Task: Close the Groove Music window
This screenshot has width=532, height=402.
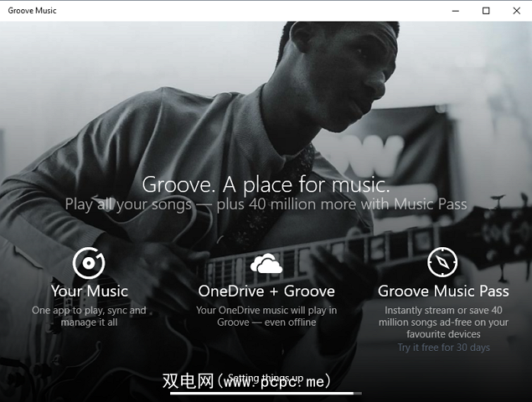Action: pyautogui.click(x=516, y=11)
